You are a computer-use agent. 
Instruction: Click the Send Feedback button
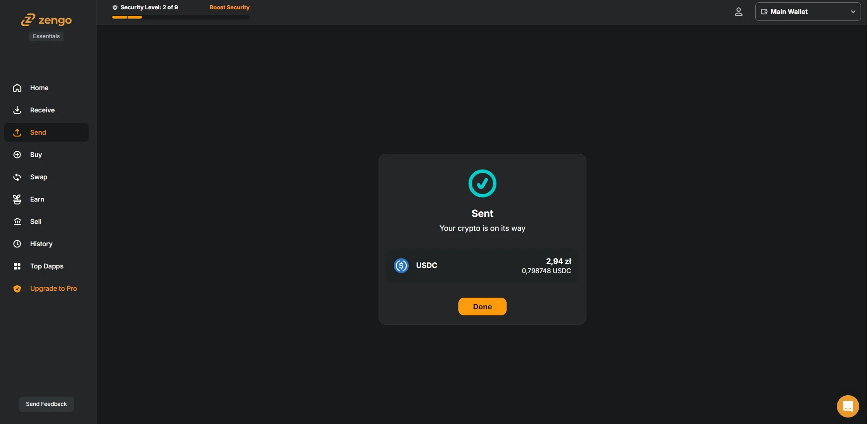[x=46, y=404]
